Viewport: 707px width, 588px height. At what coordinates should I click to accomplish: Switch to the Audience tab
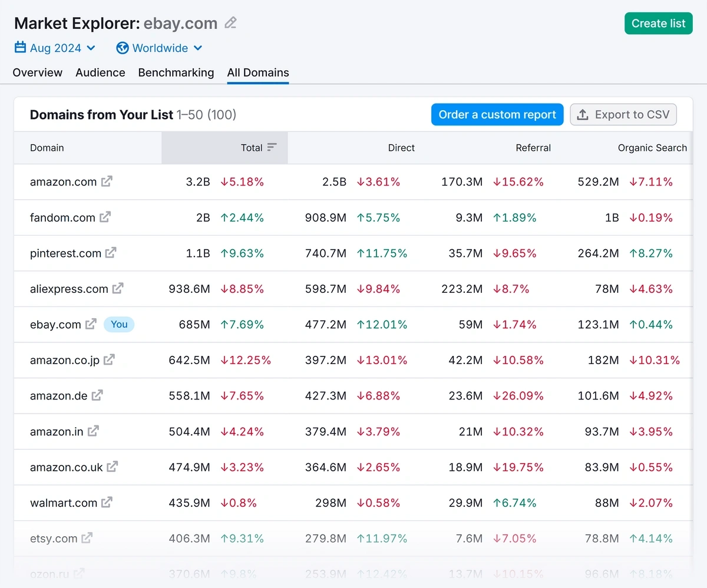(x=100, y=72)
